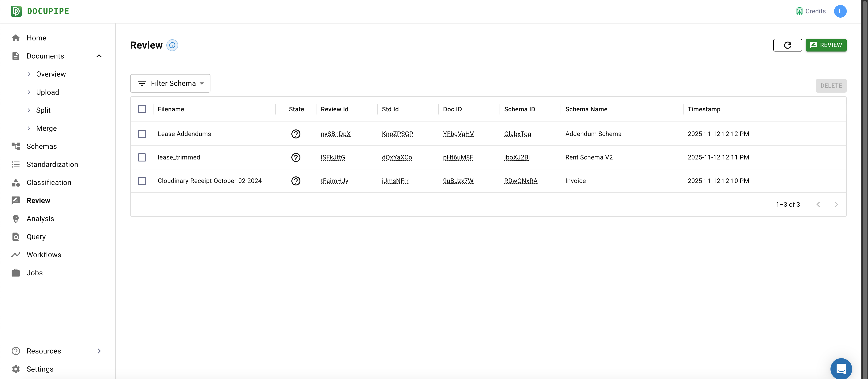
Task: Collapse the Documents sidebar section
Action: [99, 56]
